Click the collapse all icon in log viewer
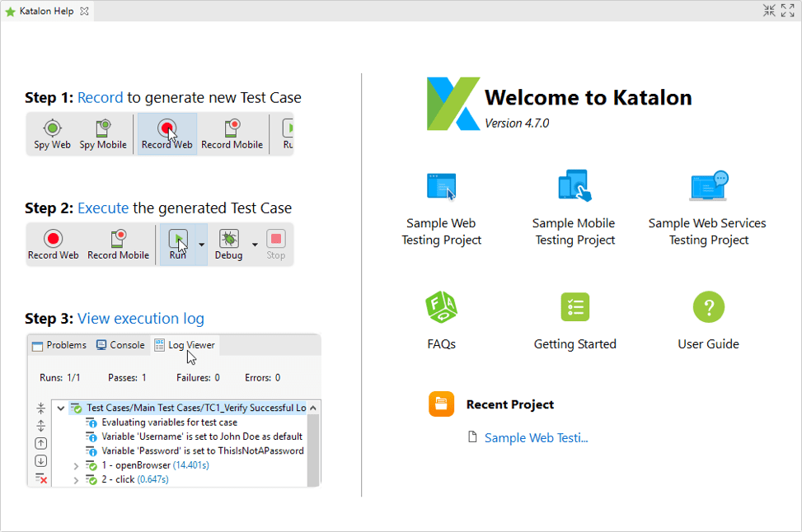This screenshot has height=532, width=802. point(41,408)
